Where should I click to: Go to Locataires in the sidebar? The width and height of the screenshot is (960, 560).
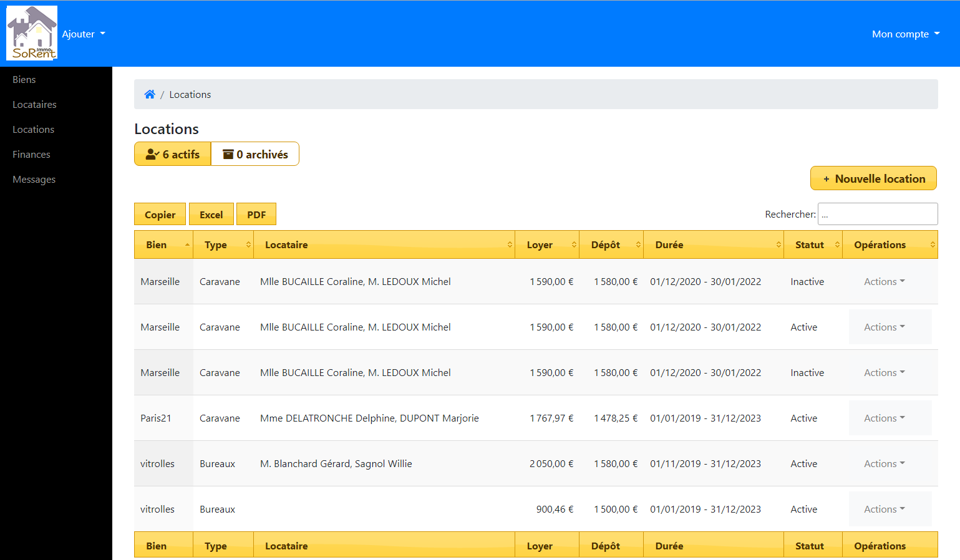point(34,104)
